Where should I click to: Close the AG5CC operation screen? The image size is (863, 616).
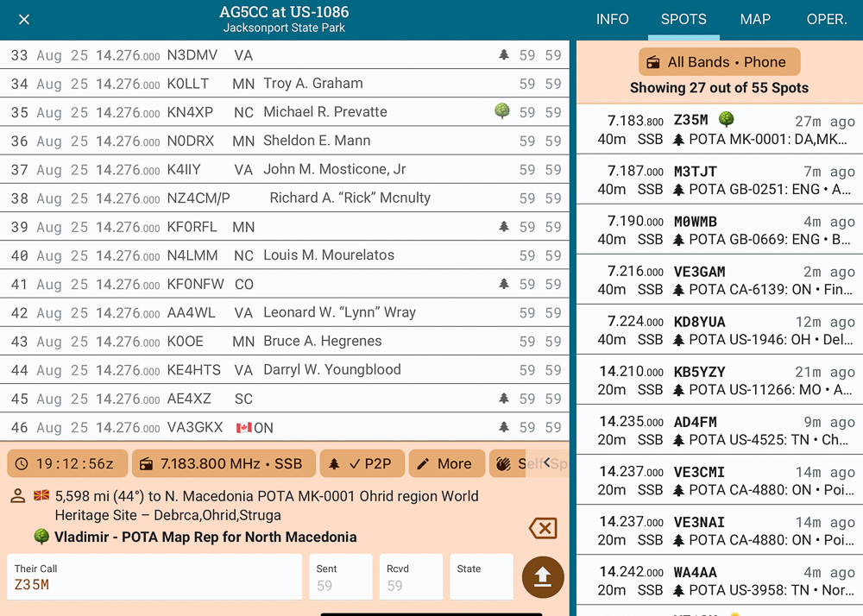point(24,20)
